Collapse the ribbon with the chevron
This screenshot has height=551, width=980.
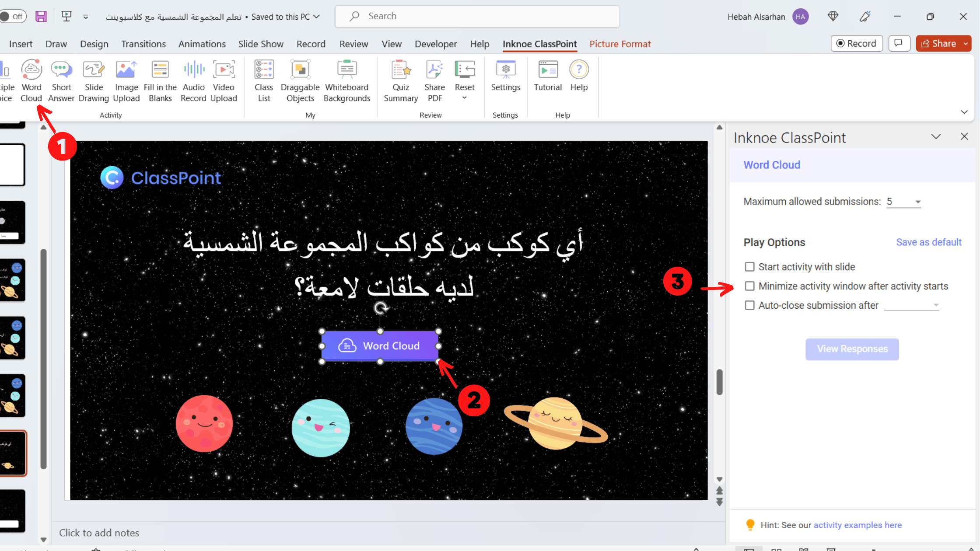click(x=964, y=112)
